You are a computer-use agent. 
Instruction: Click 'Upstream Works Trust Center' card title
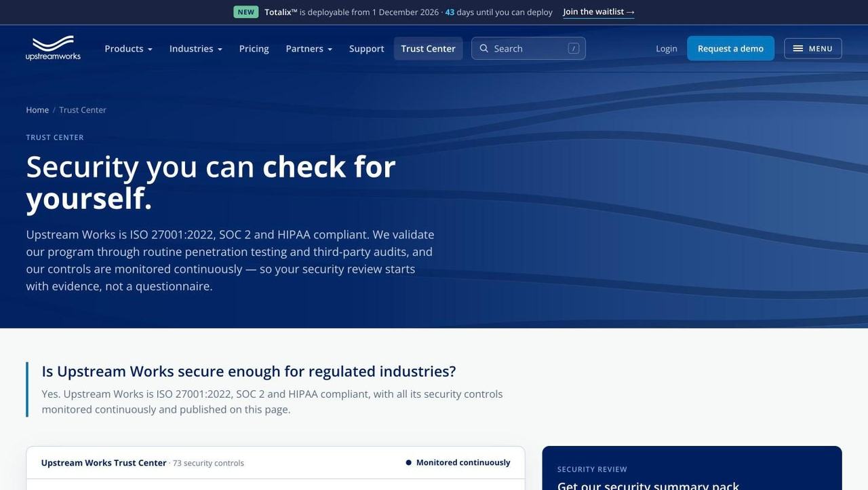pos(104,463)
